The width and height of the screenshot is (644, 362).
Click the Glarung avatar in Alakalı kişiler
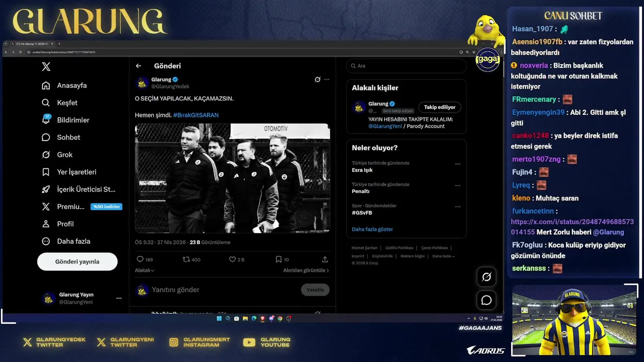pos(359,107)
